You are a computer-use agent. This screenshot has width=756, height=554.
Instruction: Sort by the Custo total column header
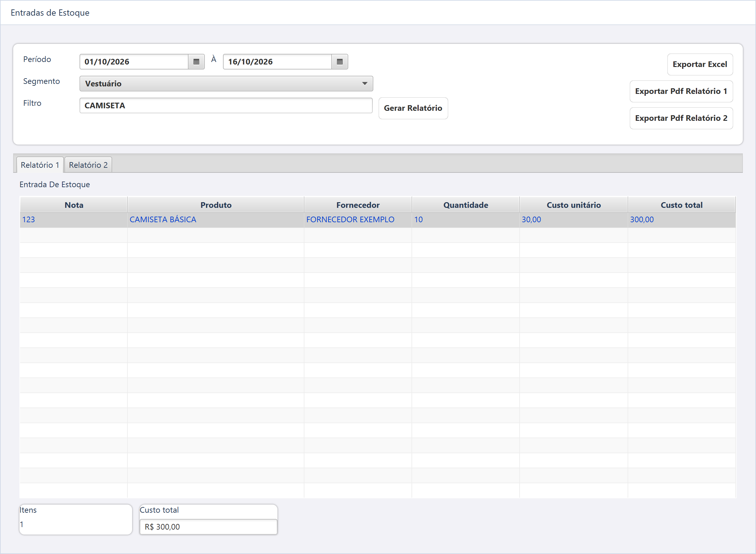[x=681, y=205]
